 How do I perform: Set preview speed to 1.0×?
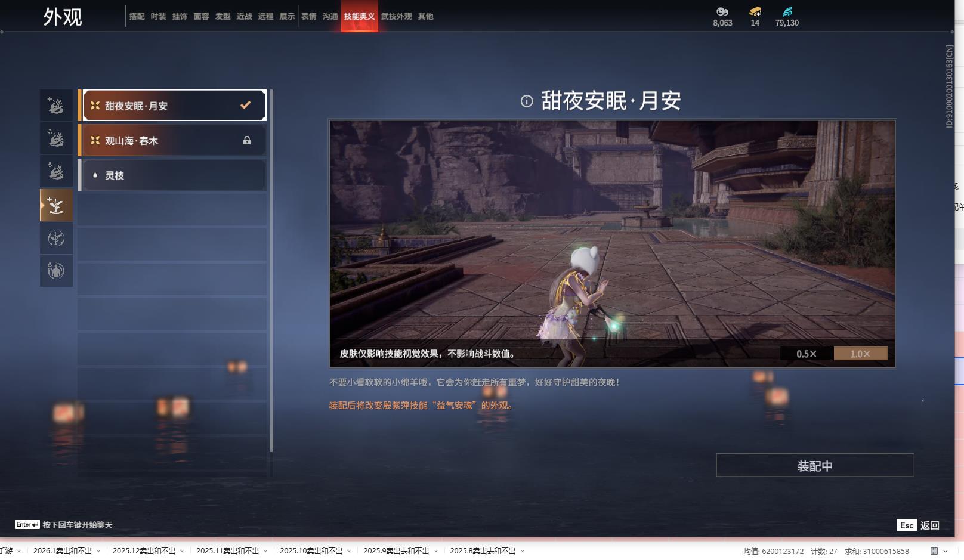pyautogui.click(x=860, y=354)
